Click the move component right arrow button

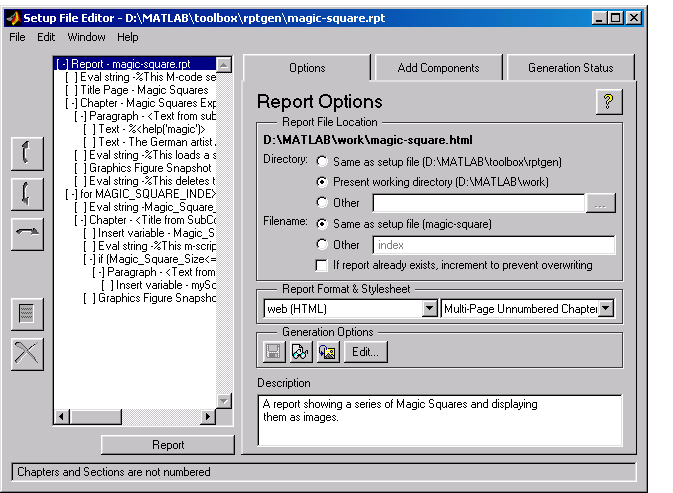pos(27,234)
